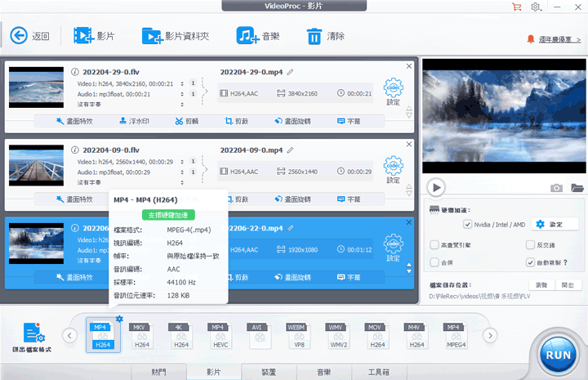Enable 反交錯 deinterlace checkbox

pos(530,245)
